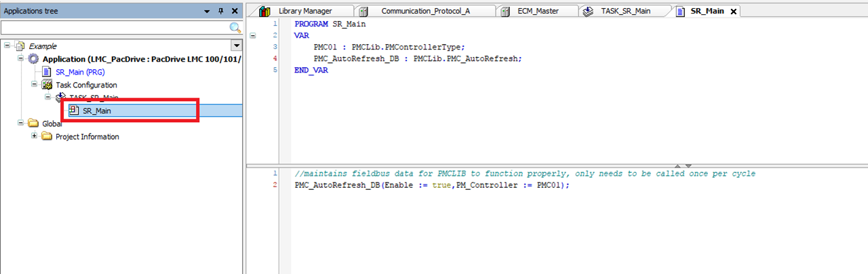
Task: Pin the Applications tree panel
Action: point(220,12)
